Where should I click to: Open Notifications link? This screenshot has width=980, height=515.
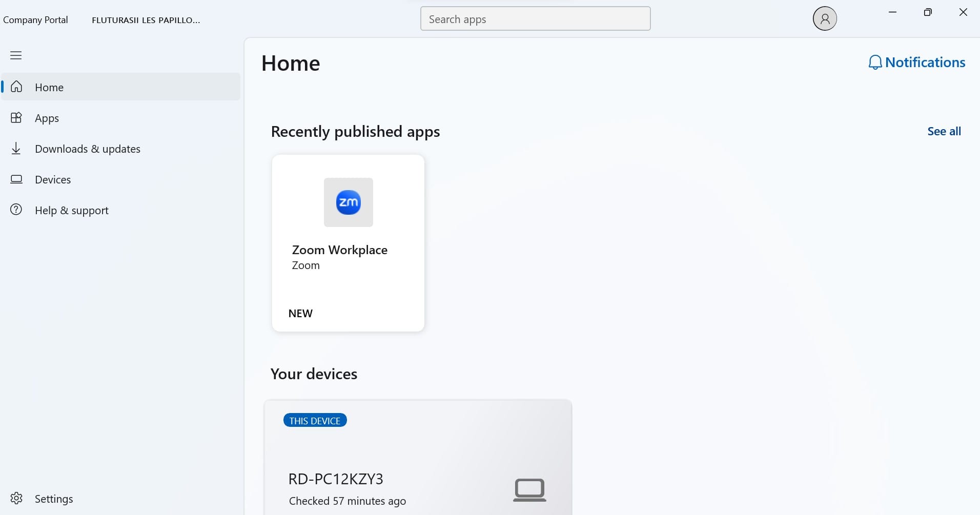pos(916,63)
